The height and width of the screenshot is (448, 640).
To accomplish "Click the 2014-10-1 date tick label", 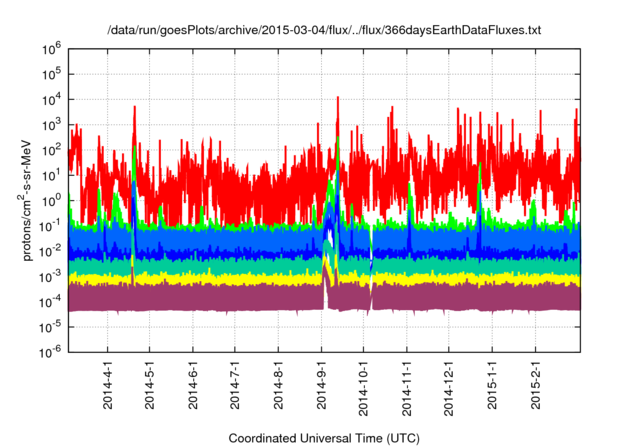I will coord(363,388).
